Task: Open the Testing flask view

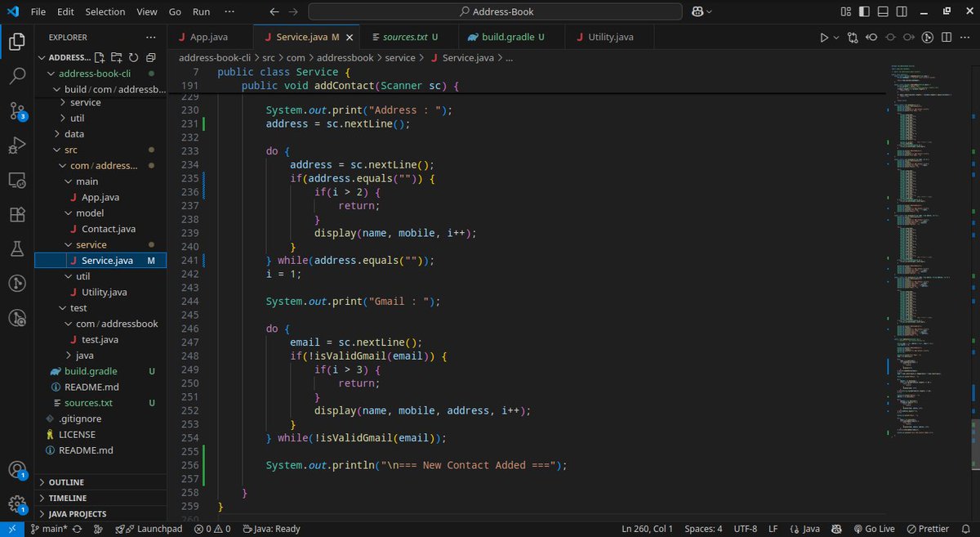Action: click(x=17, y=248)
